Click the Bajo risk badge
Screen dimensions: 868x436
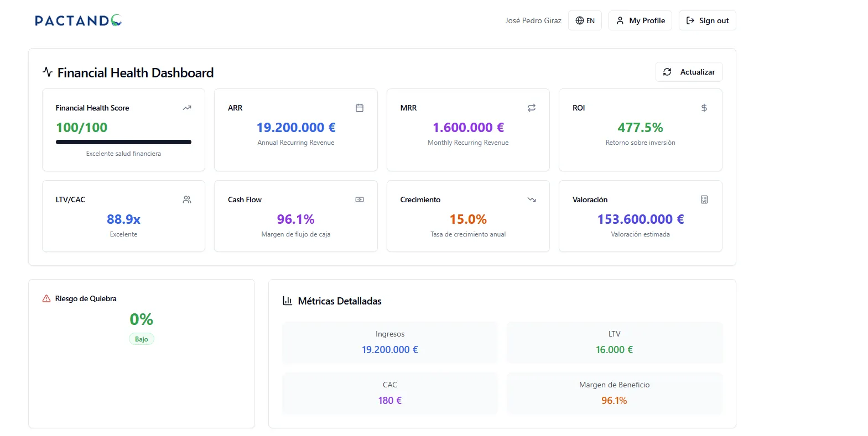pos(142,339)
